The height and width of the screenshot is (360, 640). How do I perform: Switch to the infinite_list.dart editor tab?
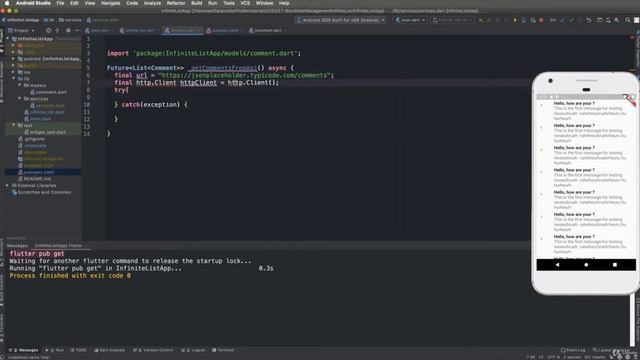139,30
